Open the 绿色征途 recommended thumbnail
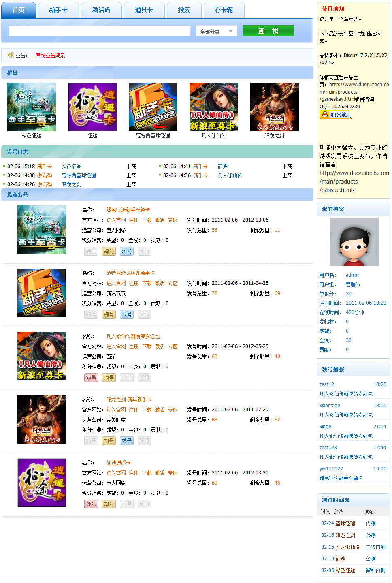Viewport: 392px width, 583px height. tap(32, 107)
